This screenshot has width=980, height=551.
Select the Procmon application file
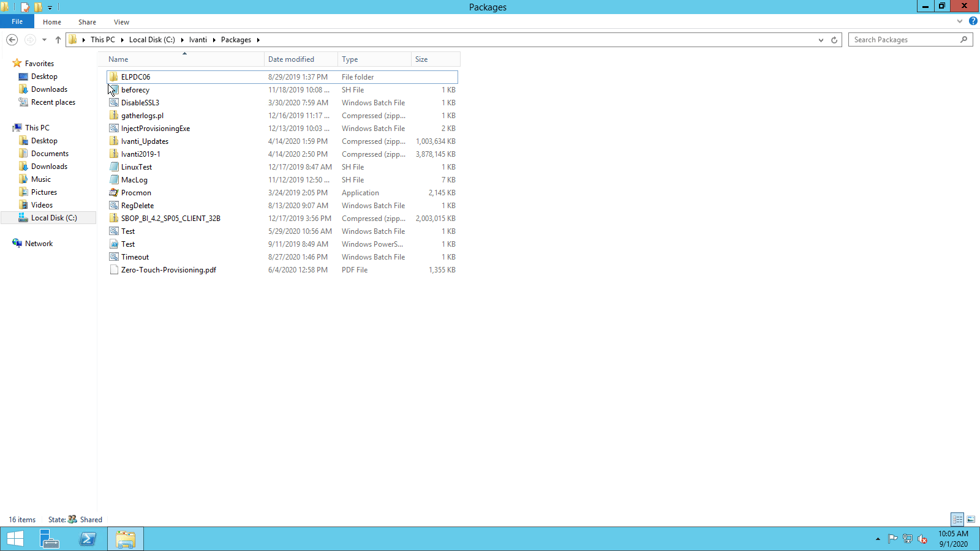point(136,192)
